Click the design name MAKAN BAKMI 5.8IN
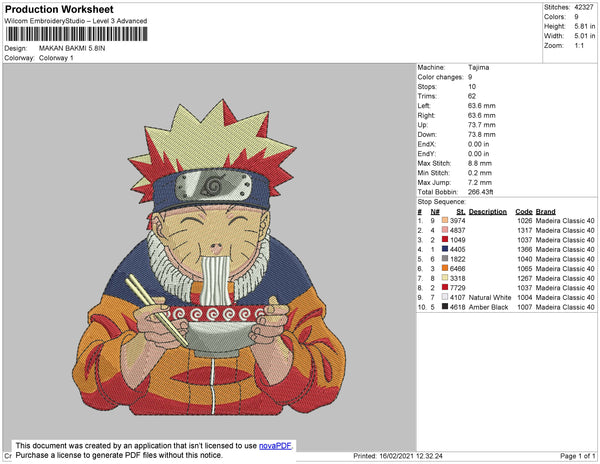600x464 pixels. [x=72, y=48]
